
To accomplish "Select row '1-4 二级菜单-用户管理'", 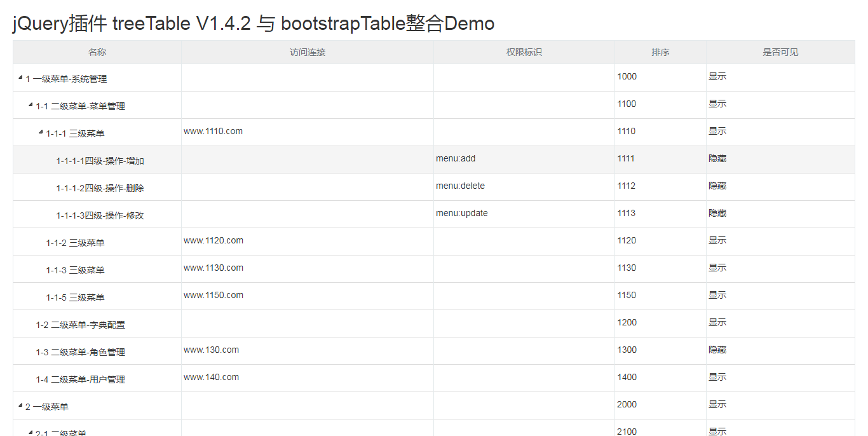I will click(434, 378).
